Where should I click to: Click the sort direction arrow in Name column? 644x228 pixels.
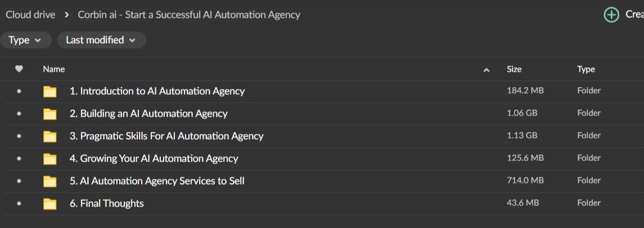click(x=487, y=70)
